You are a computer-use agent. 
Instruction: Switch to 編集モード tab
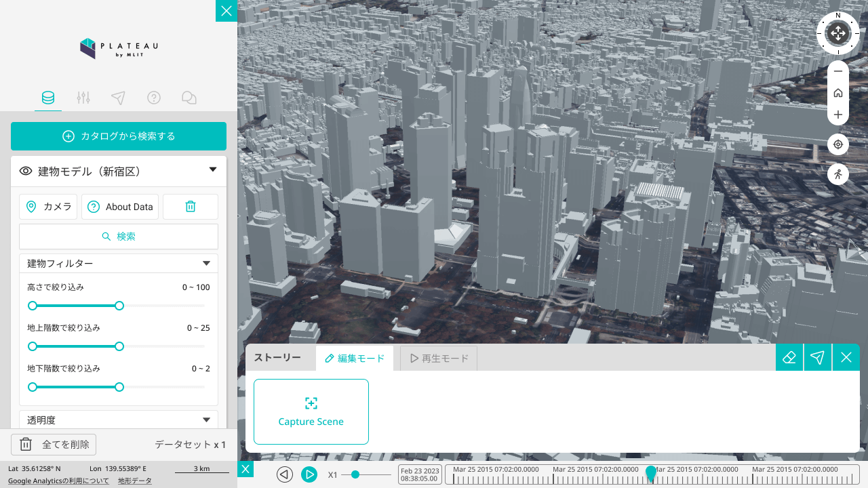click(355, 359)
